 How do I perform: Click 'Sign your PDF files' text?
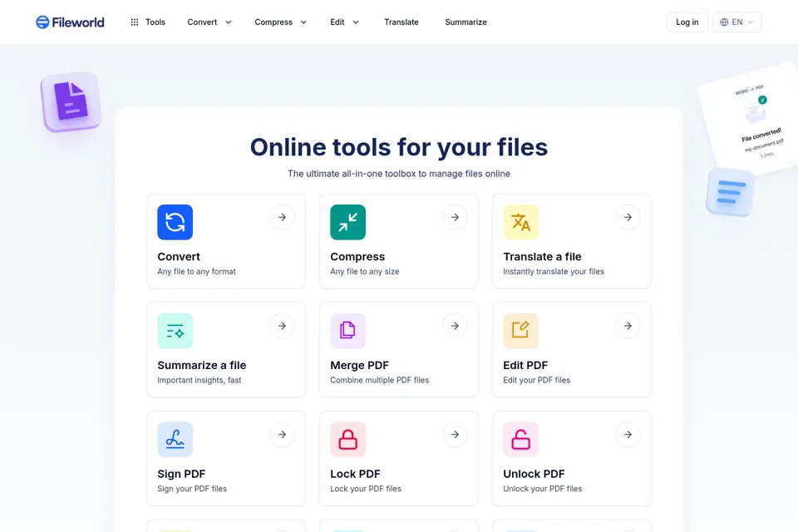[x=192, y=489]
